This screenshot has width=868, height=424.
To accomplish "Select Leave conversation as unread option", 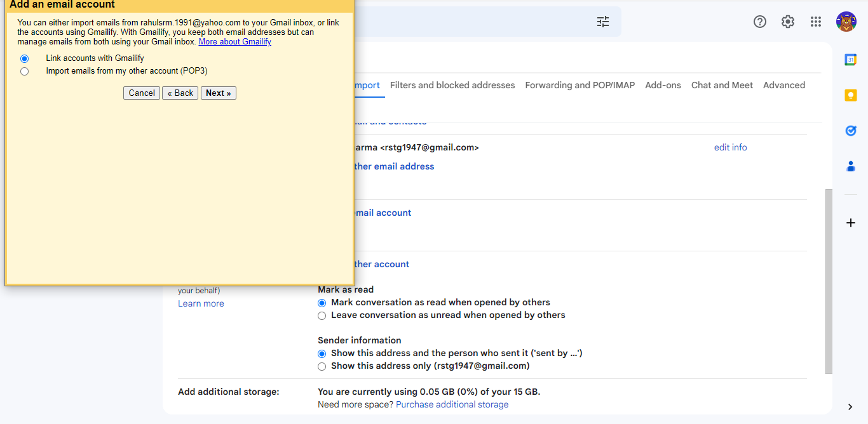I will click(x=322, y=315).
